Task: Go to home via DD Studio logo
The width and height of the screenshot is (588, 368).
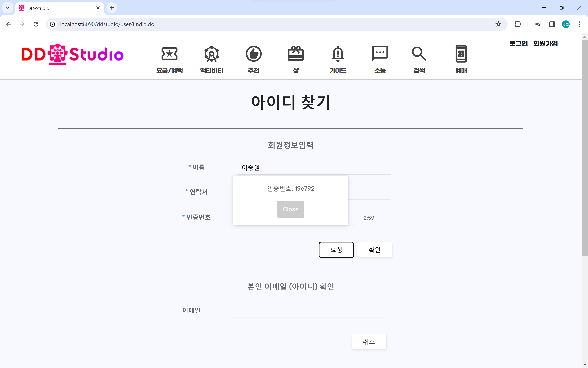Action: pos(72,54)
